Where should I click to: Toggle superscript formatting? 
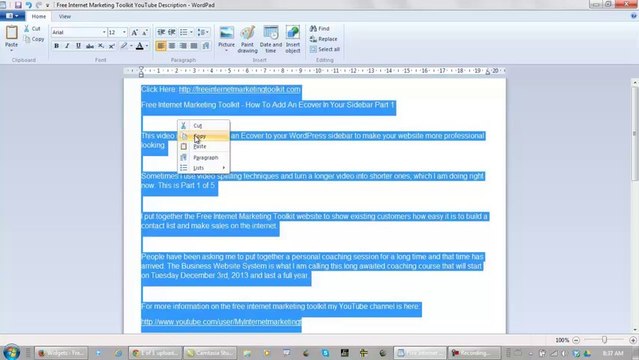pos(111,46)
